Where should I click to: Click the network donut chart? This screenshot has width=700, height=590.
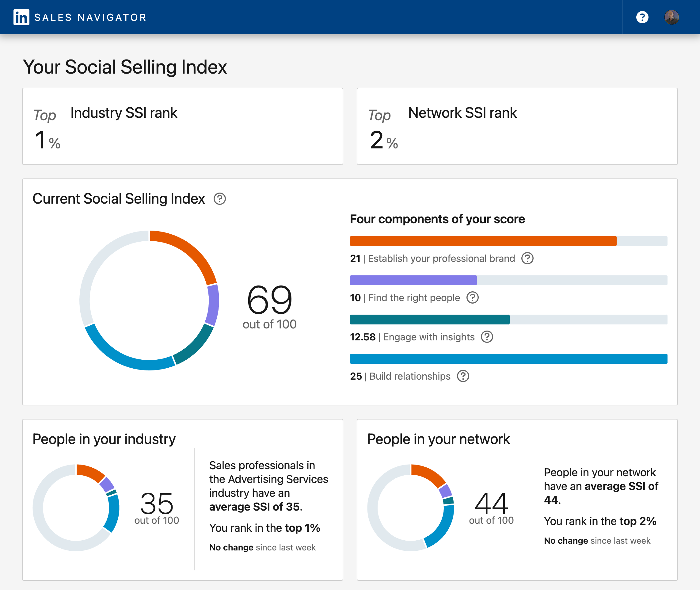pyautogui.click(x=411, y=508)
